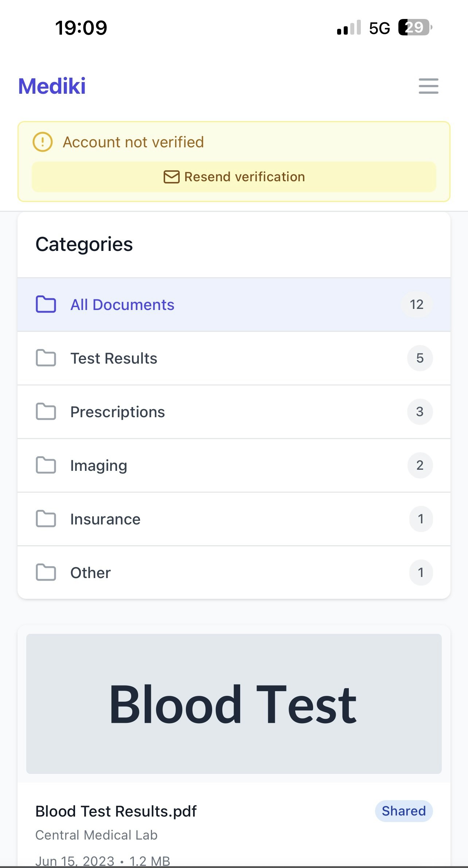Viewport: 468px width, 868px height.
Task: Click the Shared badge on the document
Action: click(x=403, y=811)
